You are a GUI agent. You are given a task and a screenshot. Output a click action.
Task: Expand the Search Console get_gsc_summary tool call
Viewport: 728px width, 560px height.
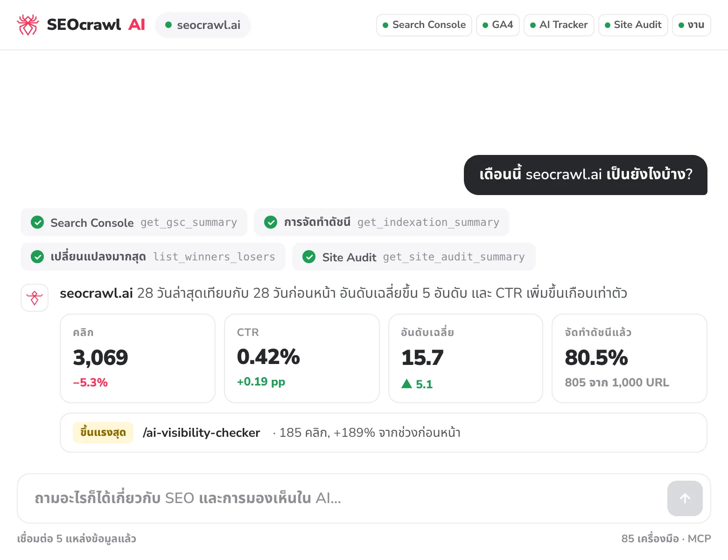click(134, 222)
